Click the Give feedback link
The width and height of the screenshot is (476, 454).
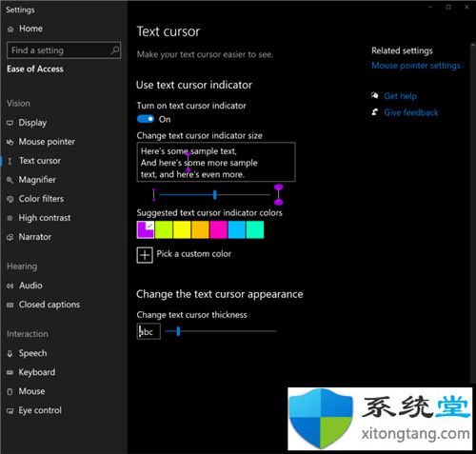coord(411,112)
